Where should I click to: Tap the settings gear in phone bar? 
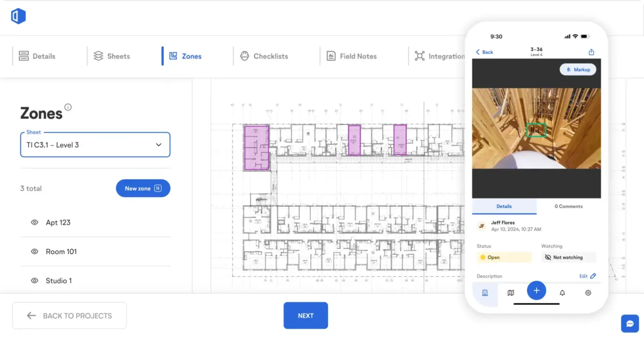coord(588,293)
